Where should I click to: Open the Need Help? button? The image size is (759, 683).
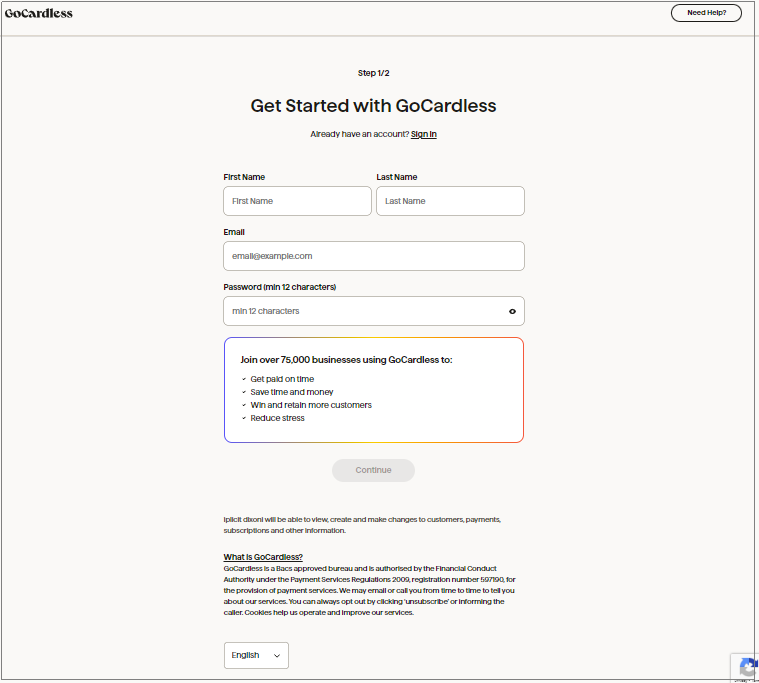(x=706, y=13)
